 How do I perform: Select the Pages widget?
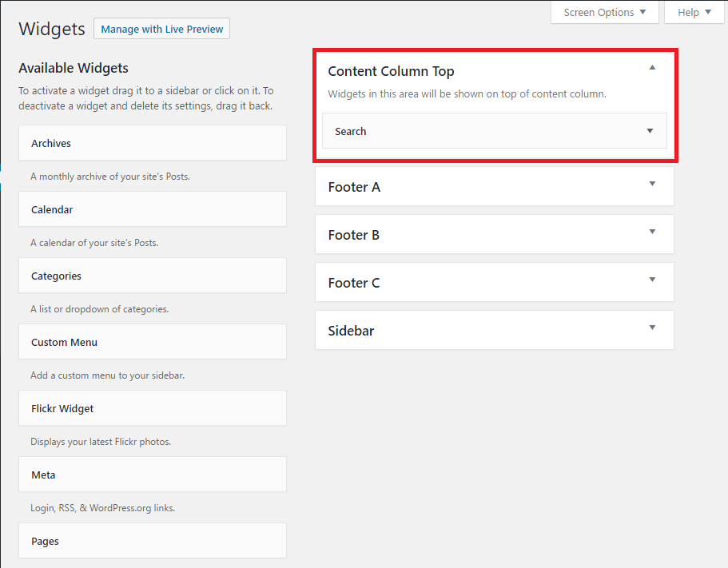coord(152,540)
